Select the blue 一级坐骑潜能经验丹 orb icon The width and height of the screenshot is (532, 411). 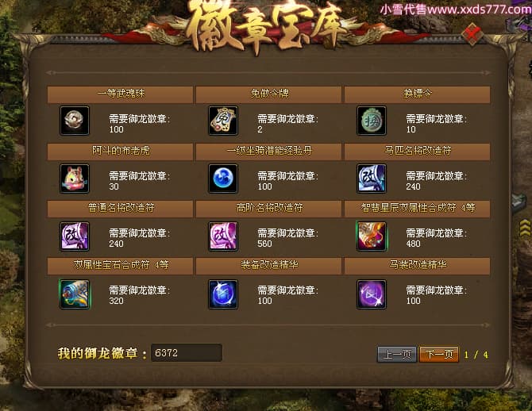(223, 179)
